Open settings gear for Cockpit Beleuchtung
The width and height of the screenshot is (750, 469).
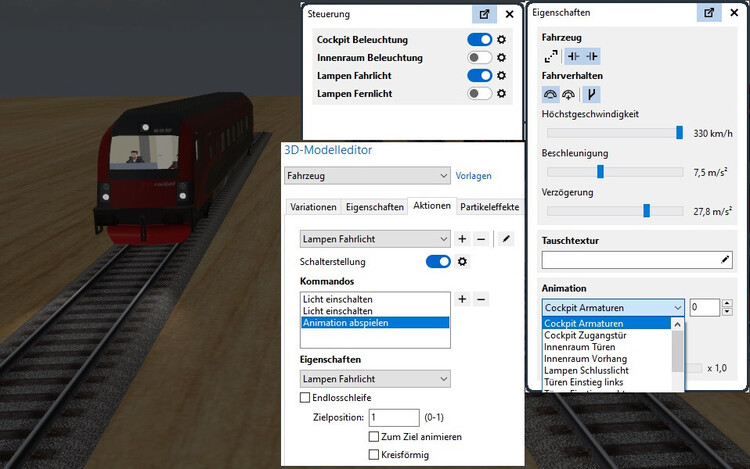point(502,40)
